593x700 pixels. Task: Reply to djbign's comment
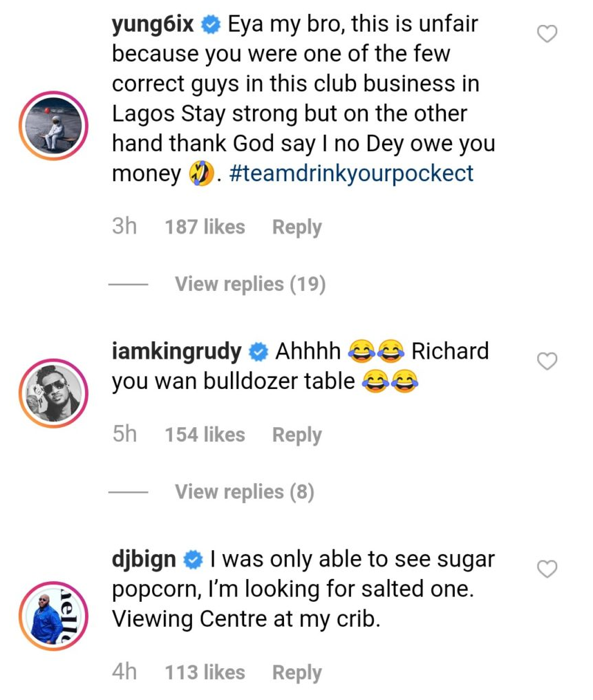pyautogui.click(x=296, y=672)
